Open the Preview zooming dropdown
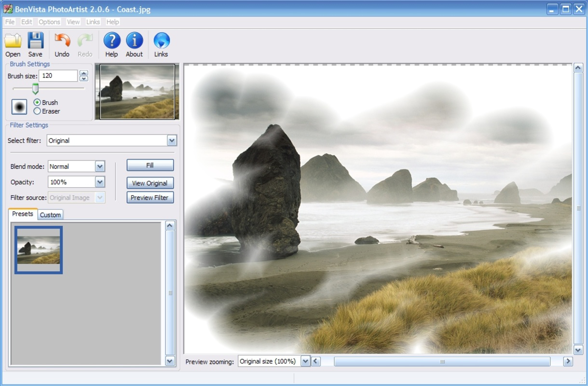Viewport: 588px width, 386px height. point(305,361)
